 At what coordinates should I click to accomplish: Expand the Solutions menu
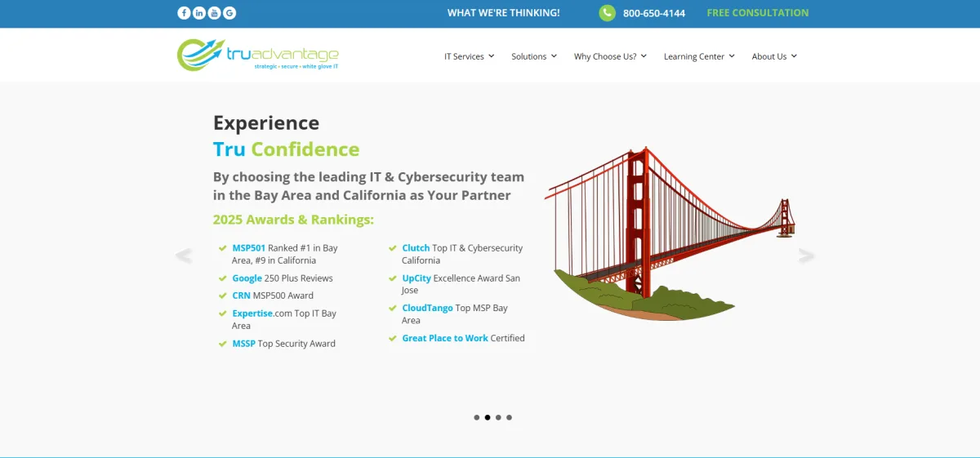(x=534, y=56)
